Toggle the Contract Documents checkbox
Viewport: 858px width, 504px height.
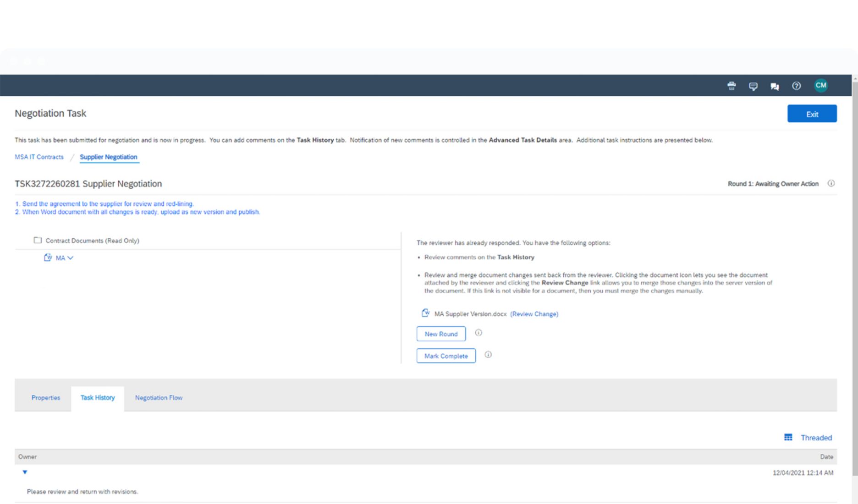(38, 240)
